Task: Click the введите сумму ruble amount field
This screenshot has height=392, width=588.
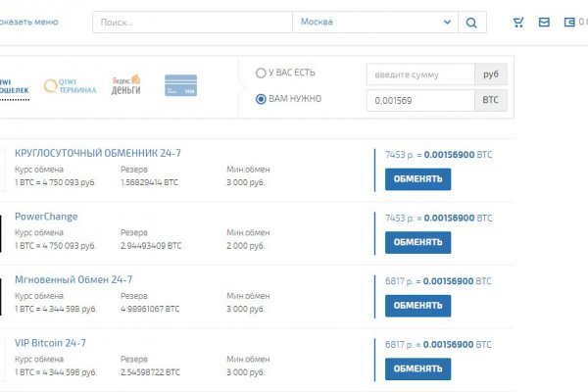Action: pos(419,74)
